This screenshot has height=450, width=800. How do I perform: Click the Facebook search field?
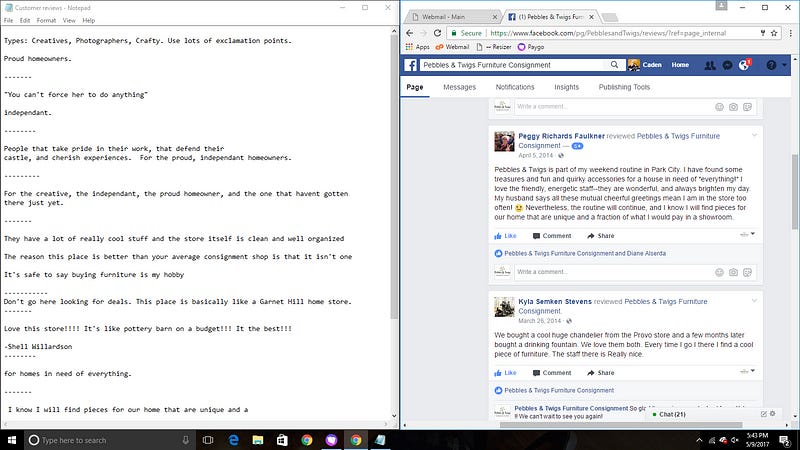[512, 65]
